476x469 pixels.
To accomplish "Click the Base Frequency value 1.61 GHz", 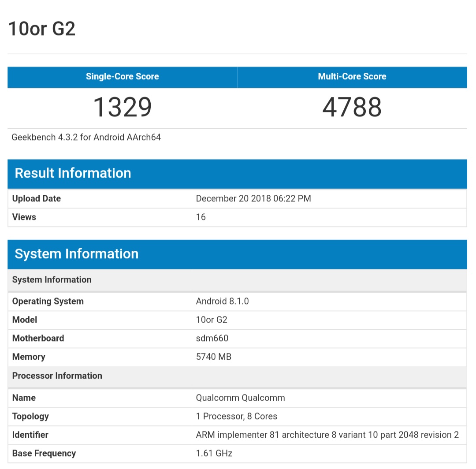I will (214, 453).
